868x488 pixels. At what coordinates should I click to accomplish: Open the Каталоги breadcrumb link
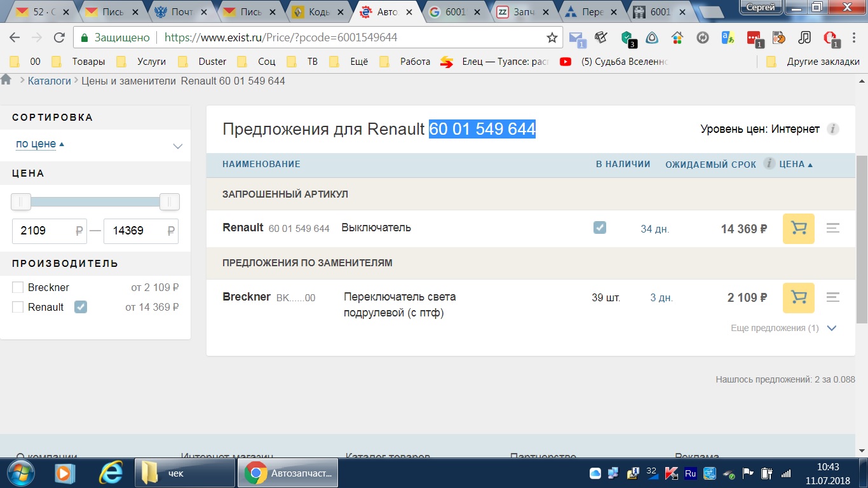(x=50, y=81)
